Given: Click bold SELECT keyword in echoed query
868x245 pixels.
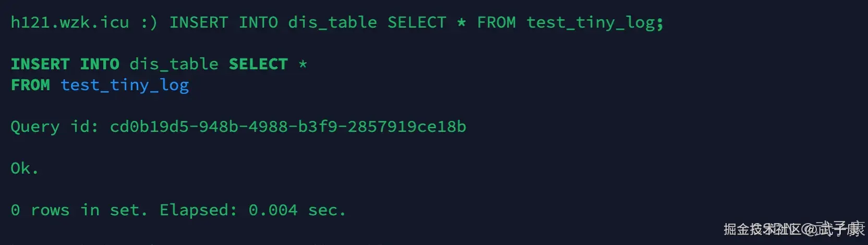Looking at the screenshot, I should 258,64.
